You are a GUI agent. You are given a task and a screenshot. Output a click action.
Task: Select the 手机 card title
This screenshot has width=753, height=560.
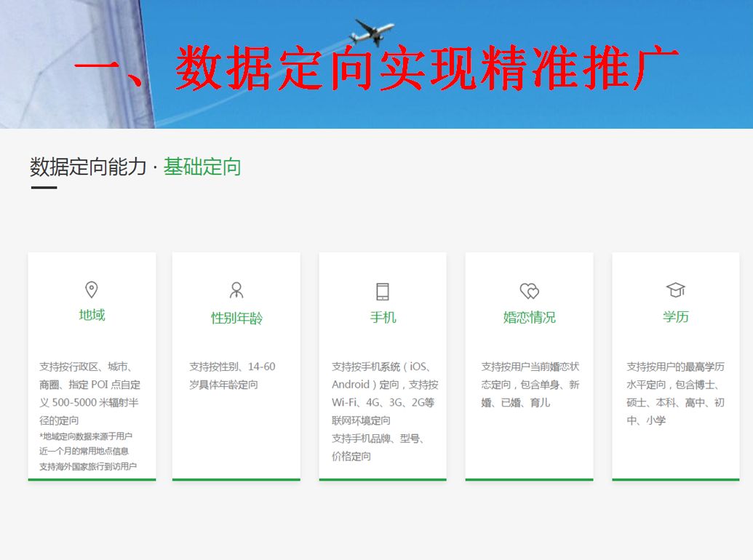pyautogui.click(x=383, y=317)
